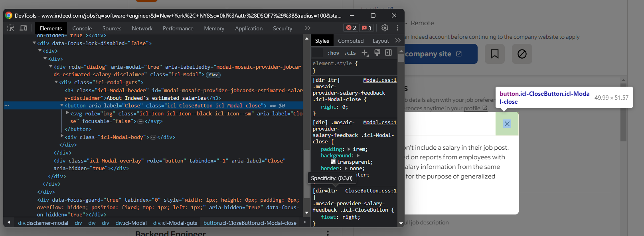Viewport: 644px width, 236px height.
Task: Close the salary disclaimer modal X
Action: point(507,124)
